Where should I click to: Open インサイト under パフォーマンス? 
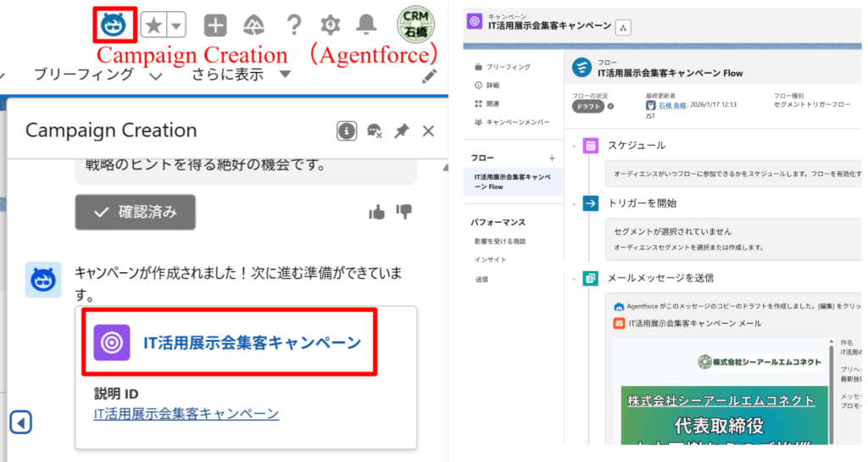coord(490,259)
